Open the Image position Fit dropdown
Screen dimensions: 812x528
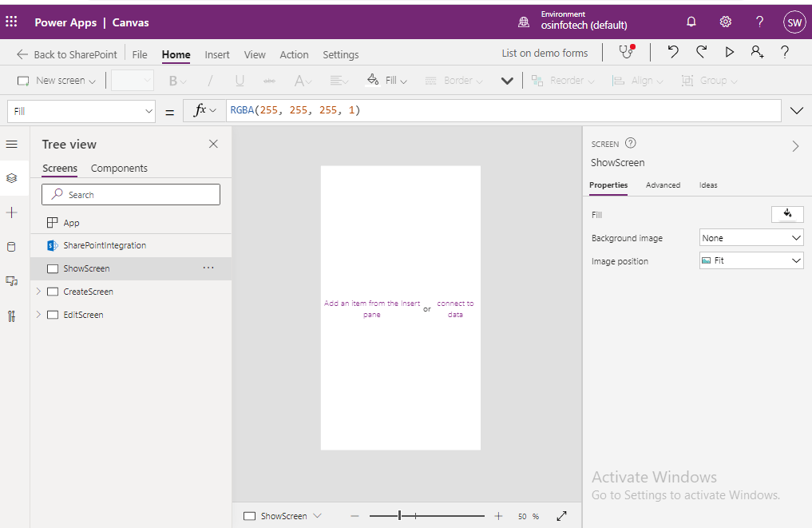(751, 260)
